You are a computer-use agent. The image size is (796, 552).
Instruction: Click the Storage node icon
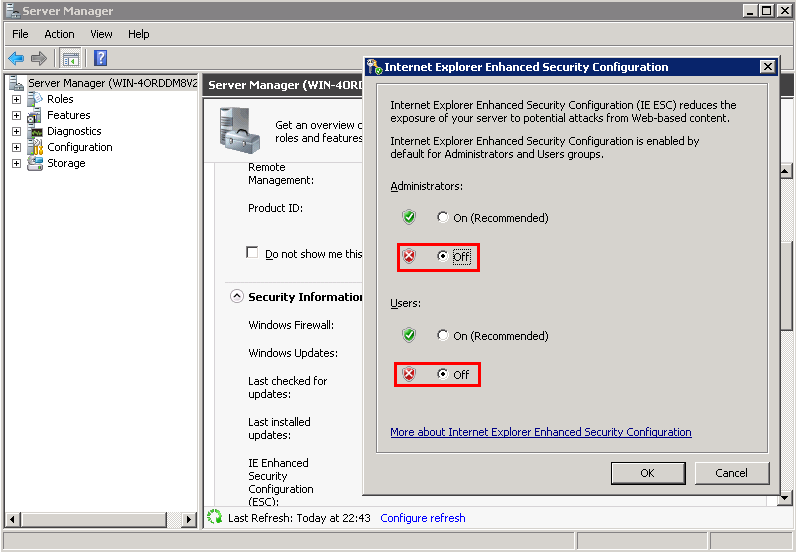tap(35, 164)
